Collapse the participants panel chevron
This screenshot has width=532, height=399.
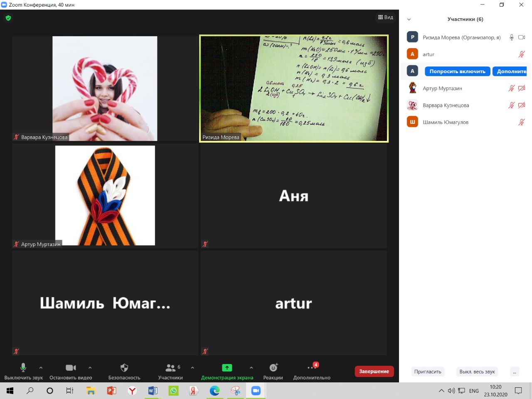[409, 19]
